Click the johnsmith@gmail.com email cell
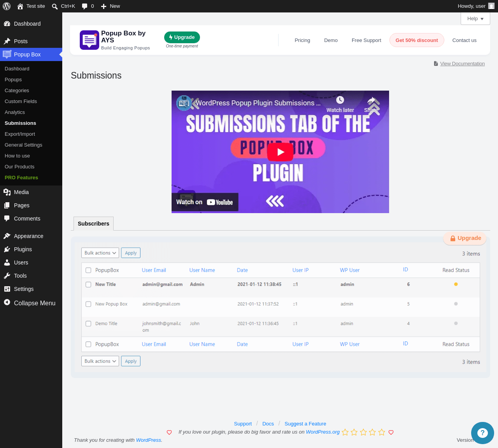498x448 pixels. [161, 327]
